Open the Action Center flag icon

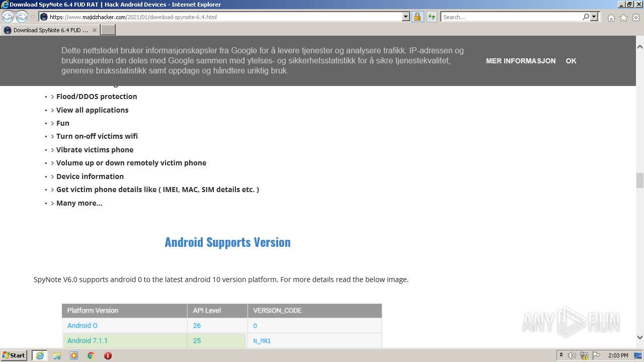(596, 355)
